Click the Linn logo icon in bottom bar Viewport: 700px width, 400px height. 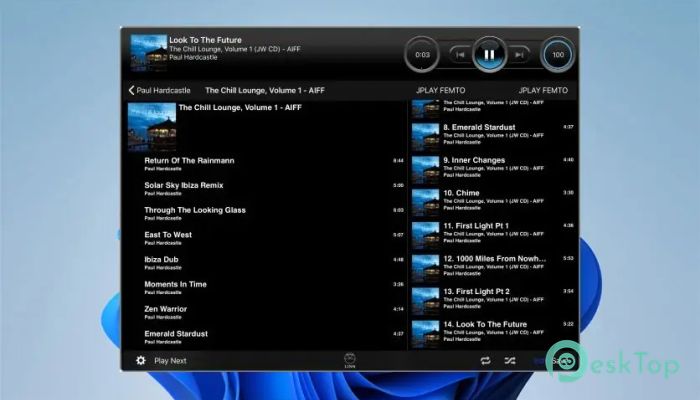click(x=350, y=360)
